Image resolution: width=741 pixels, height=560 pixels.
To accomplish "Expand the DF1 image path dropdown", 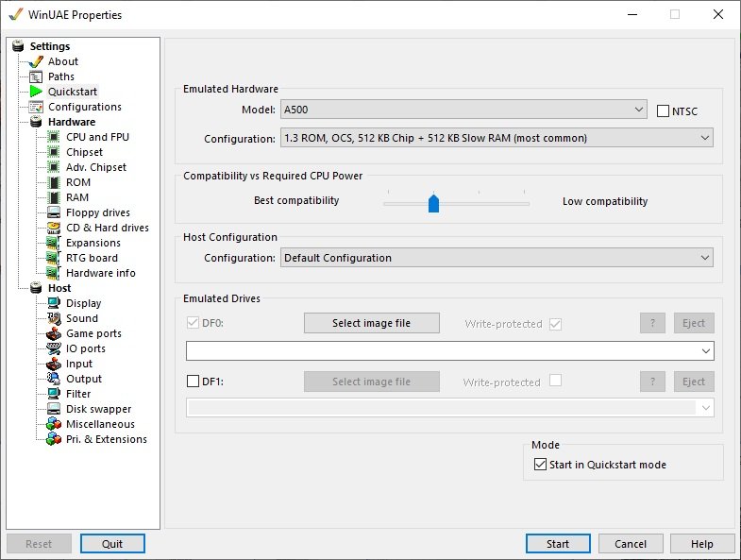I will (x=705, y=408).
